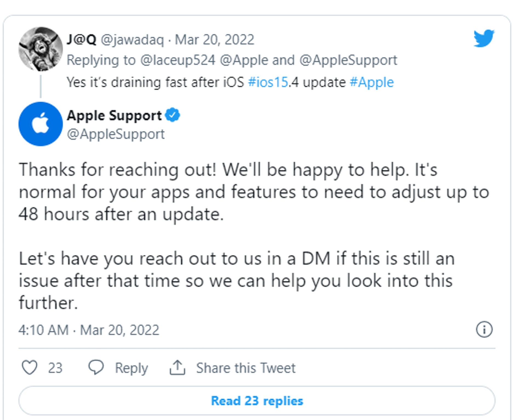Screen dimensions: 526x420
Task: Click the Read 23 replies button
Action: coord(257,401)
